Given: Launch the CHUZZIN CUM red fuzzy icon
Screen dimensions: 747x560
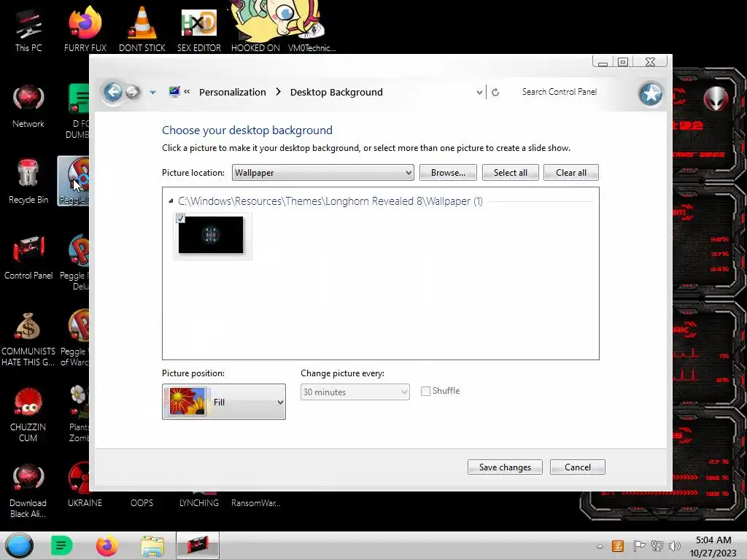Looking at the screenshot, I should [28, 415].
